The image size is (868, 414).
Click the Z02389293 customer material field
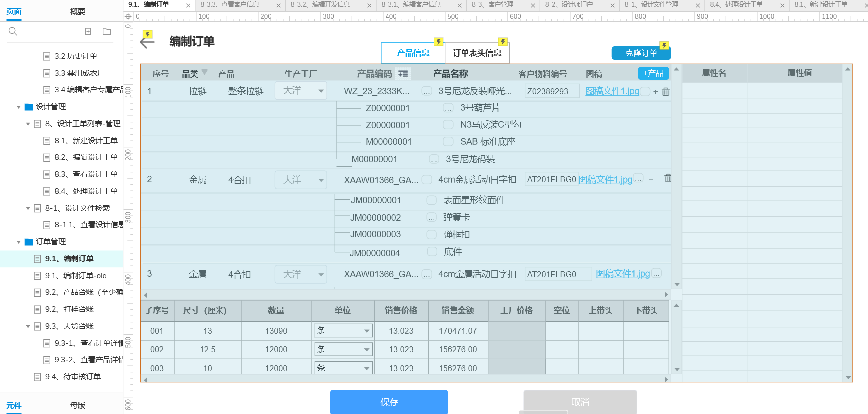pos(552,91)
